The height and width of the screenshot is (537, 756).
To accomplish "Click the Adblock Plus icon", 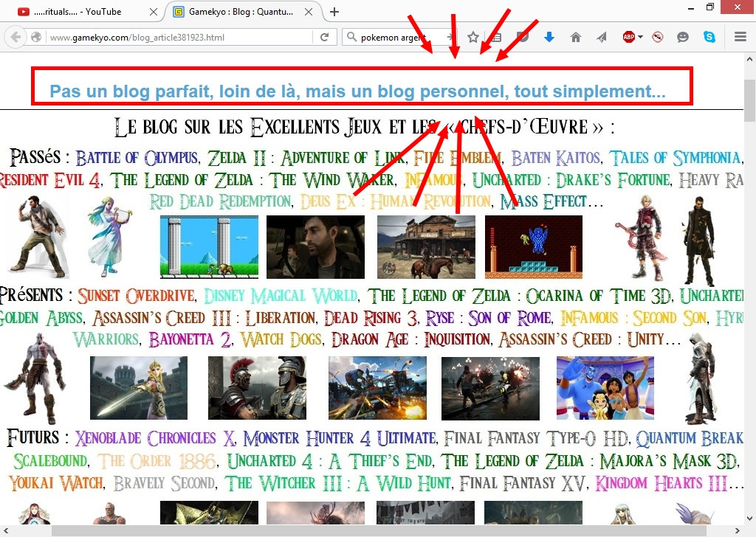I will [629, 37].
